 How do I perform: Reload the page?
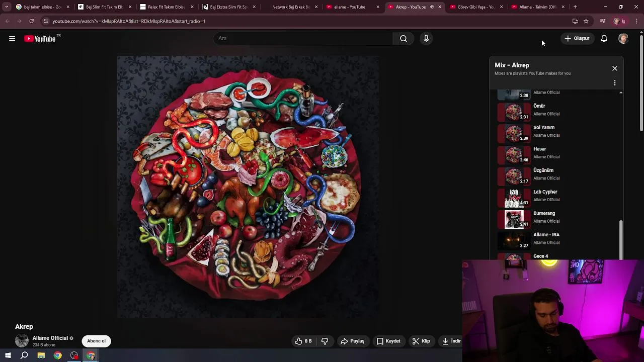[31, 21]
